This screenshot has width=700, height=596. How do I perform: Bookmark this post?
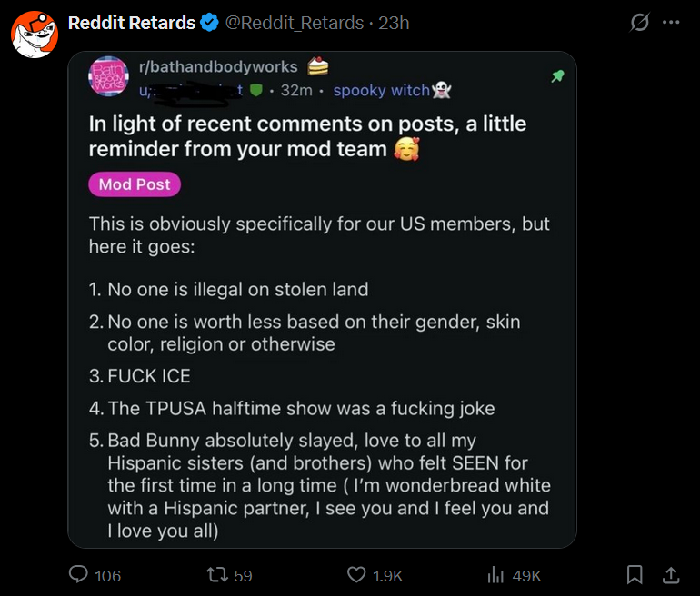(x=635, y=574)
